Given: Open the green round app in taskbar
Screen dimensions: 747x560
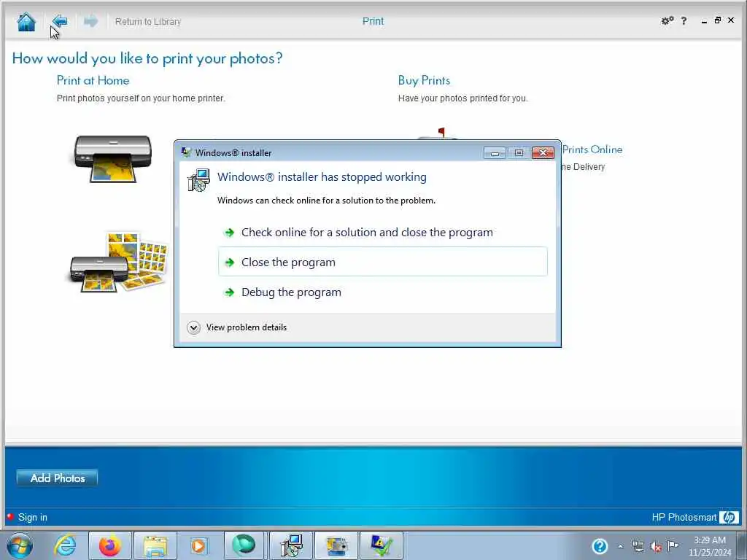Looking at the screenshot, I should (x=244, y=545).
